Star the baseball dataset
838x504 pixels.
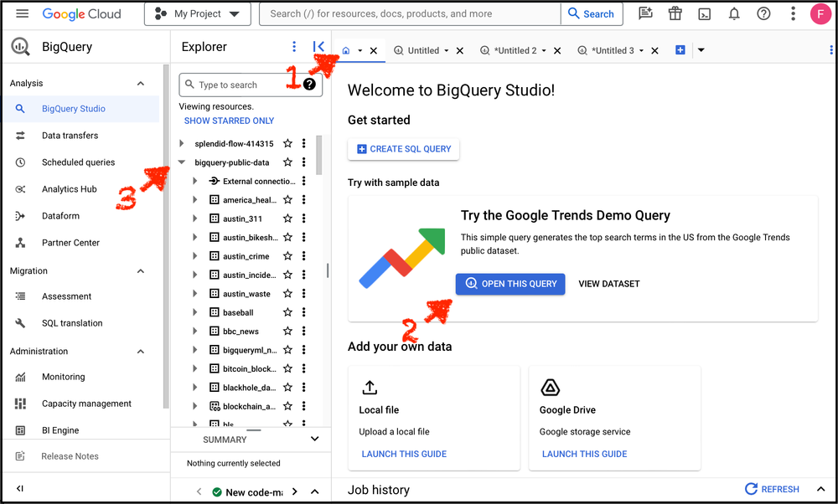(287, 311)
